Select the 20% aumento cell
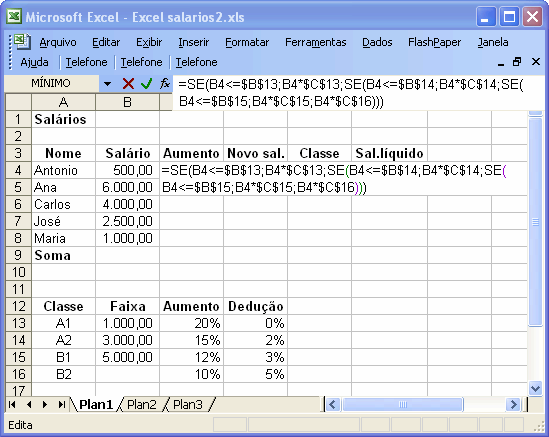Viewport: 549px width, 437px height. pyautogui.click(x=191, y=323)
